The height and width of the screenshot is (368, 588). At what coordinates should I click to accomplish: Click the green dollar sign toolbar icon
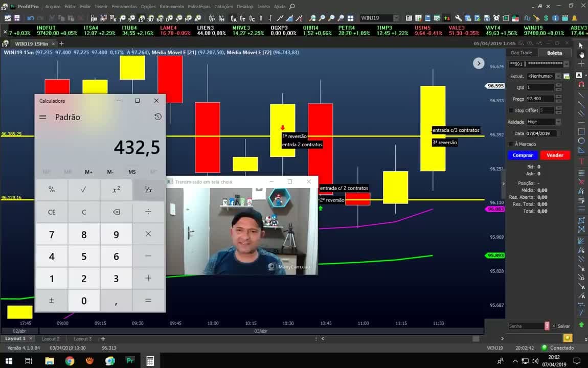pos(546,18)
